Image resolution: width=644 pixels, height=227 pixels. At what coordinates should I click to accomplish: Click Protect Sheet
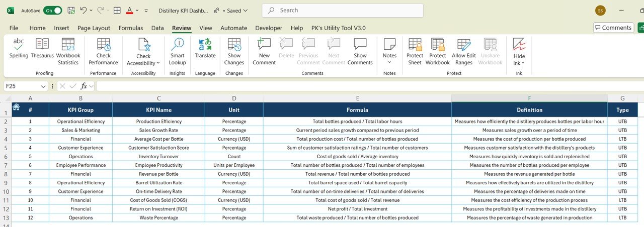pyautogui.click(x=415, y=52)
